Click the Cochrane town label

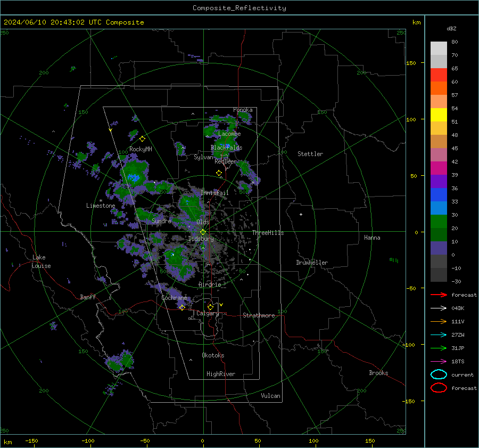pyautogui.click(x=174, y=298)
